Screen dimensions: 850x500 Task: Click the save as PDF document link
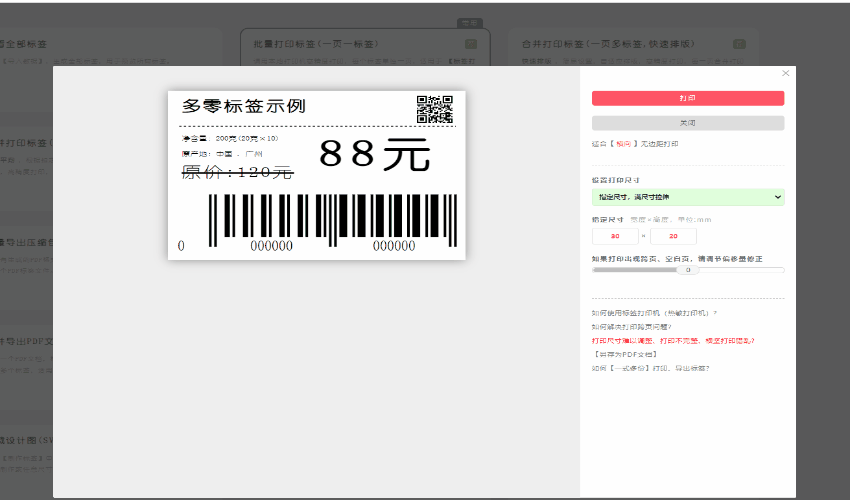click(626, 354)
